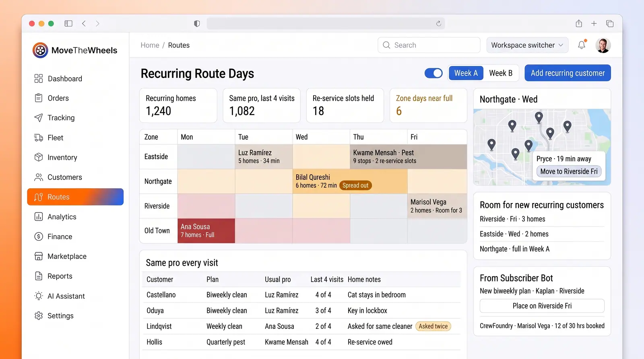The height and width of the screenshot is (359, 644).
Task: Click the Tracking paper-plane icon
Action: point(39,118)
